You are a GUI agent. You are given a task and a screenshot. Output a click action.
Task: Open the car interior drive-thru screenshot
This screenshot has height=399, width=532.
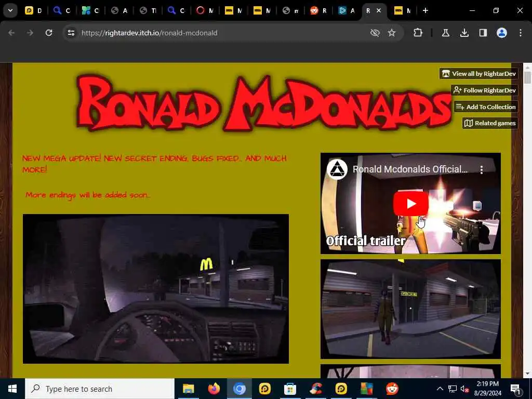[x=156, y=289]
